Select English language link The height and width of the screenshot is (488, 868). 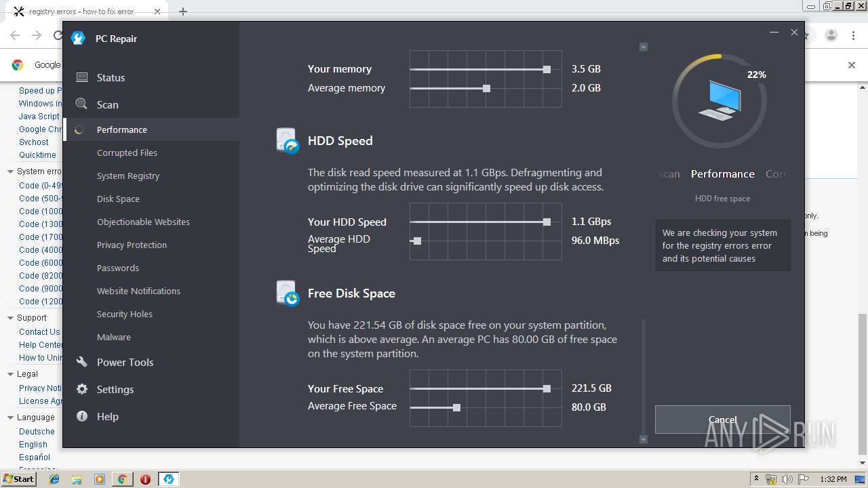pyautogui.click(x=33, y=445)
